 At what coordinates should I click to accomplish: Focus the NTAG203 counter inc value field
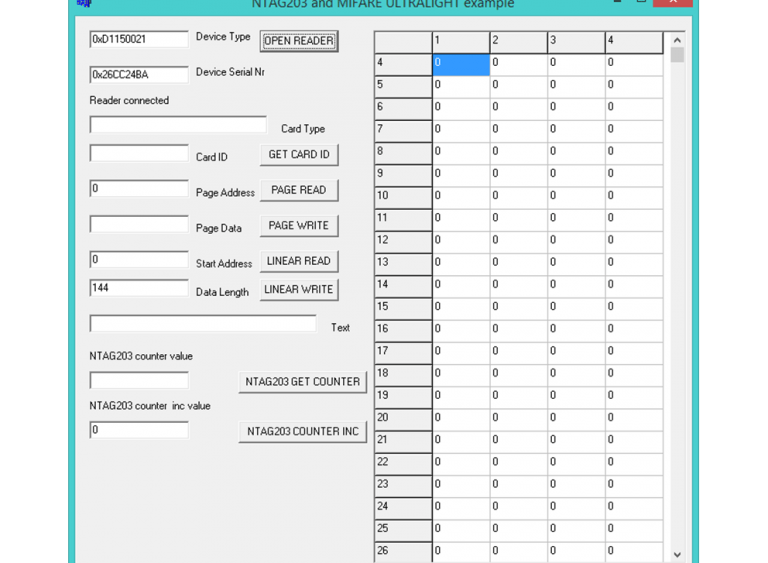[x=139, y=430]
